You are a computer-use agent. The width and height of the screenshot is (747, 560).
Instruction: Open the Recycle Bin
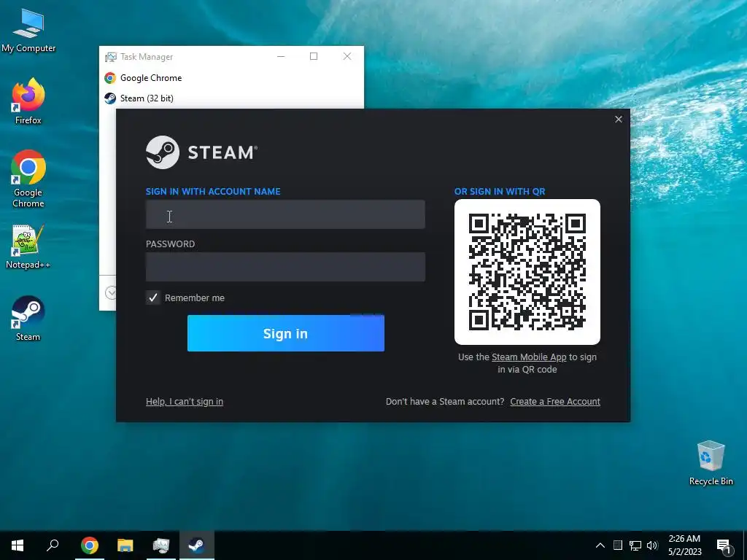(x=711, y=462)
